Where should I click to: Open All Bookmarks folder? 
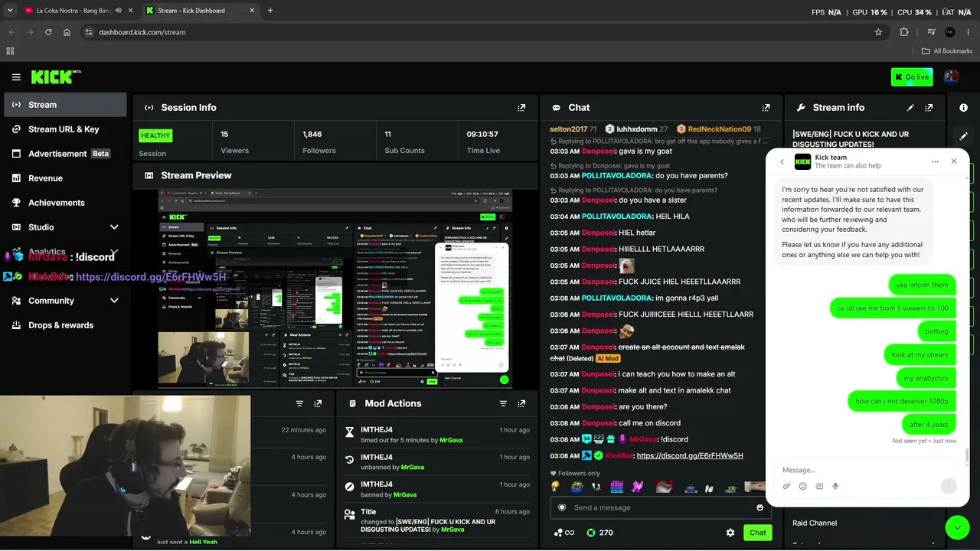click(947, 51)
